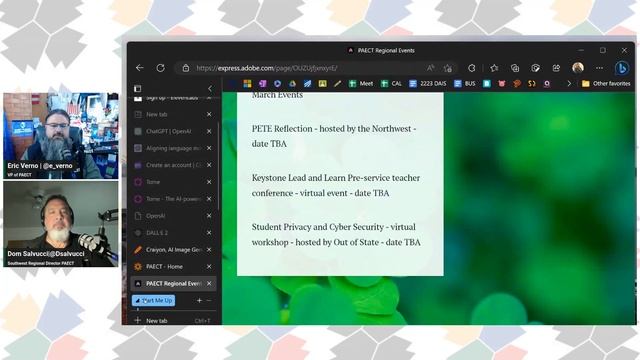Add a tab to Start Me Up group with plus
The width and height of the screenshot is (640, 360).
199,300
